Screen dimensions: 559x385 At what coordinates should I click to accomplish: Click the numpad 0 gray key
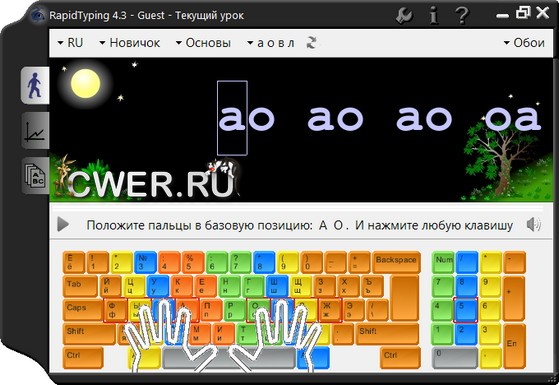(455, 358)
